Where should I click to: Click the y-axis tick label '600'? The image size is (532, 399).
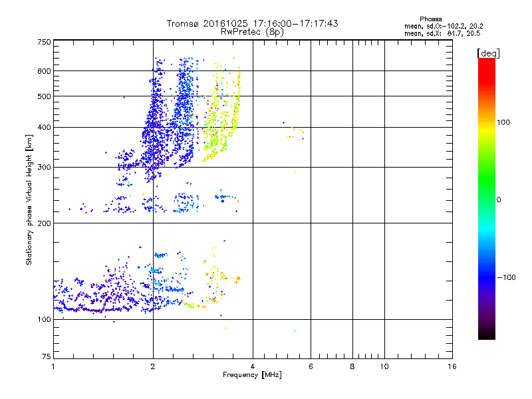pos(44,71)
